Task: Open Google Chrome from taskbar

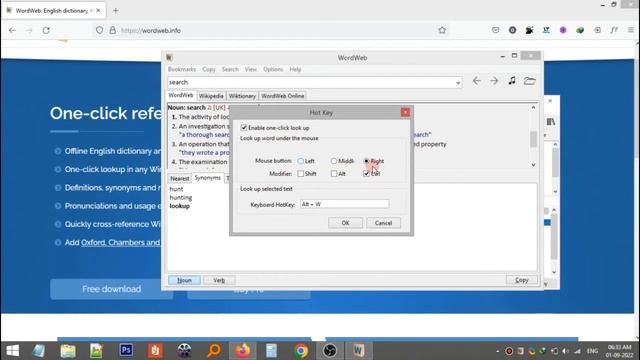Action: coord(301,350)
